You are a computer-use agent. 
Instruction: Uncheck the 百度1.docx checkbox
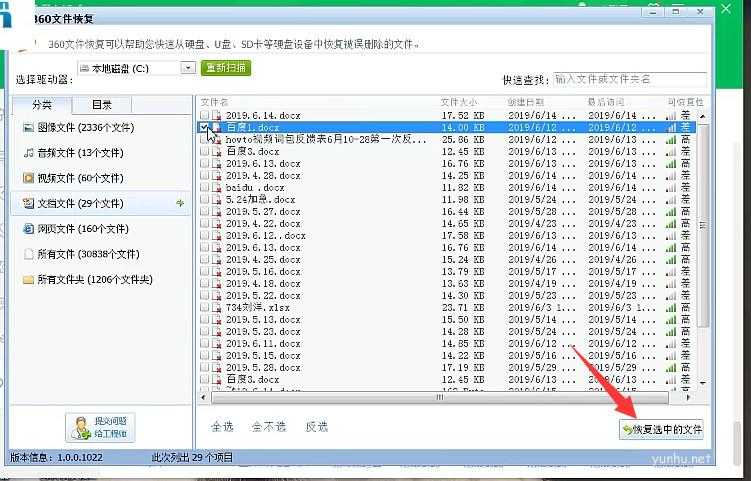point(205,127)
